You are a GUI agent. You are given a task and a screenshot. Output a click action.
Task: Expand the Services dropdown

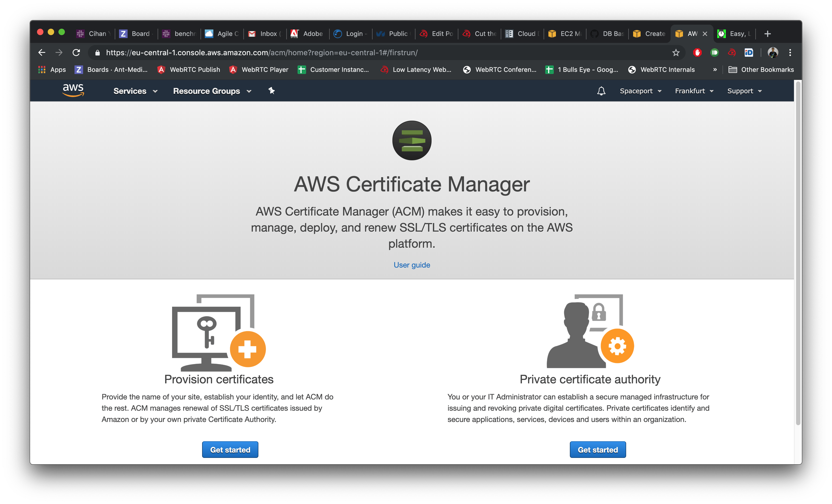coord(135,91)
